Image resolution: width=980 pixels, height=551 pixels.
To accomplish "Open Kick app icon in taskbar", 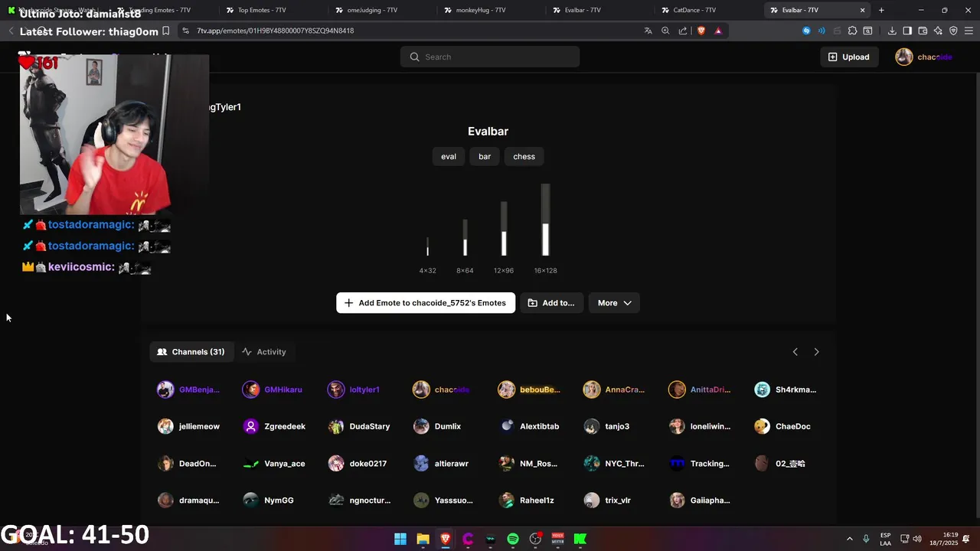I will (x=580, y=539).
